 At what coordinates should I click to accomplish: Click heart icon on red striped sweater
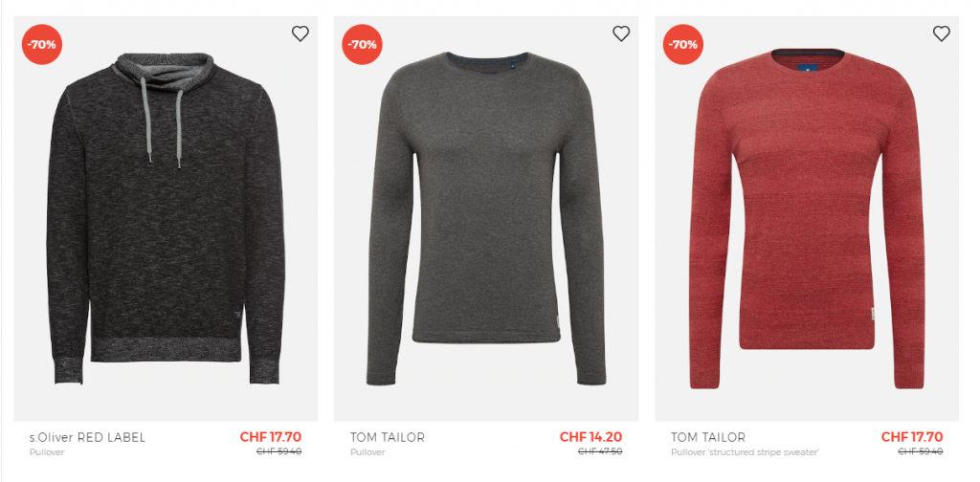click(x=942, y=33)
